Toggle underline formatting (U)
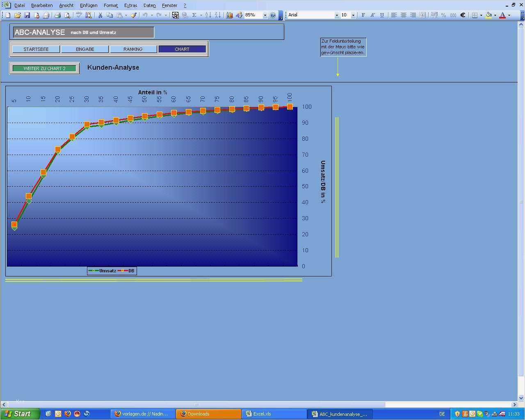The width and height of the screenshot is (525, 420). coord(382,15)
